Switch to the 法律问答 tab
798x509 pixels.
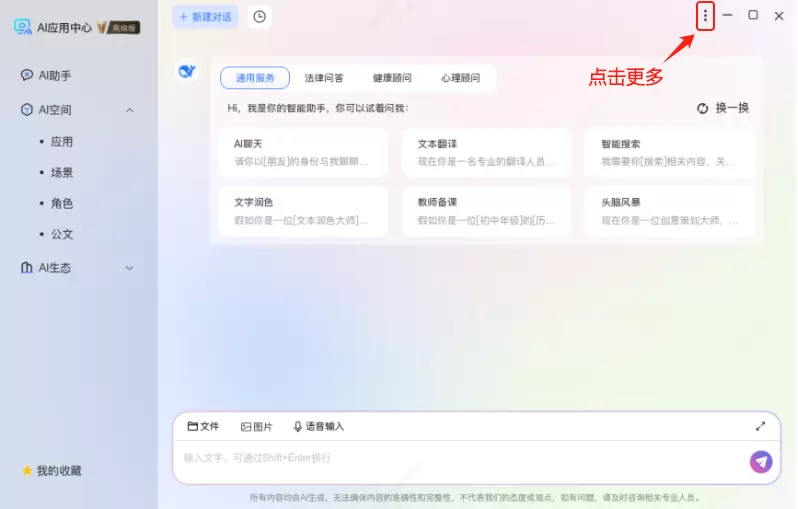click(324, 78)
